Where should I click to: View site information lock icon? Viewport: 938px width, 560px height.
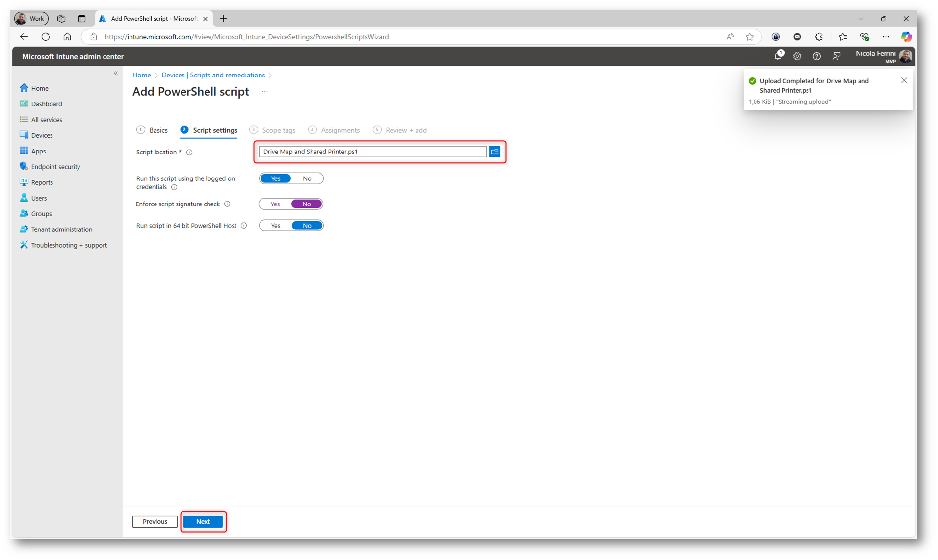pyautogui.click(x=94, y=37)
